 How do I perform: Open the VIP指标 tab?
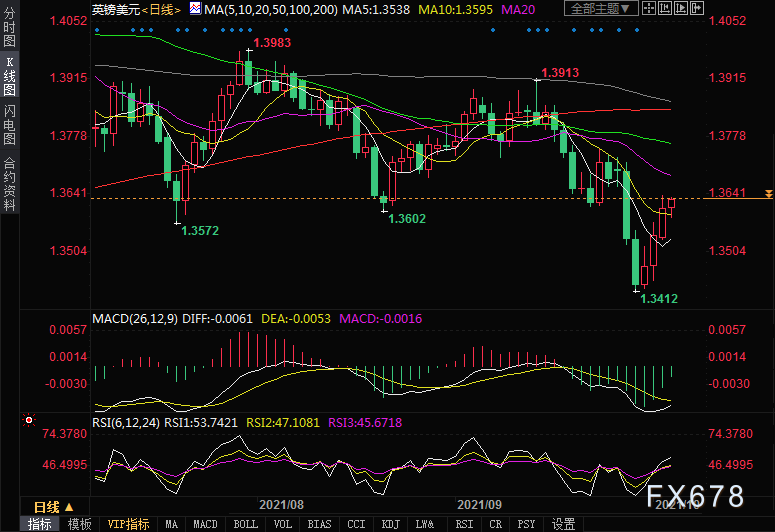129,524
